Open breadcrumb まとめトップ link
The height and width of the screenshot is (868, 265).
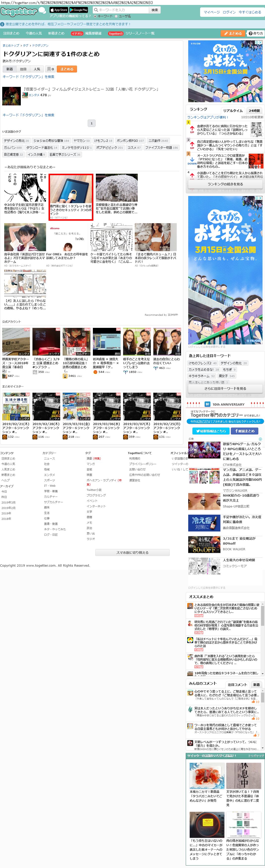point(11,46)
